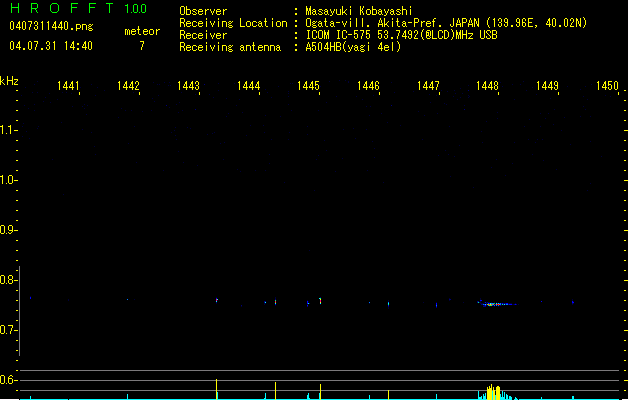Click the HROFFT program title
The image size is (629, 400).
[x=62, y=8]
